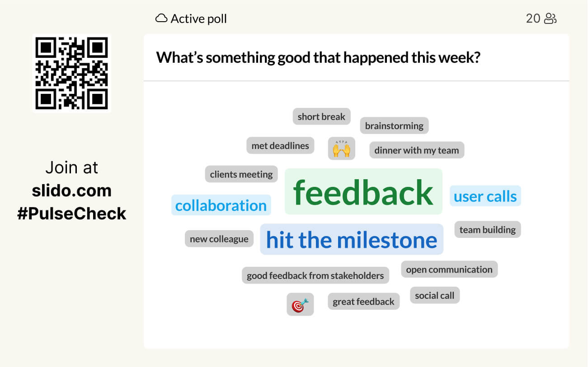Click 'good feedback from stakeholders' tag
This screenshot has height=367, width=588.
point(315,275)
